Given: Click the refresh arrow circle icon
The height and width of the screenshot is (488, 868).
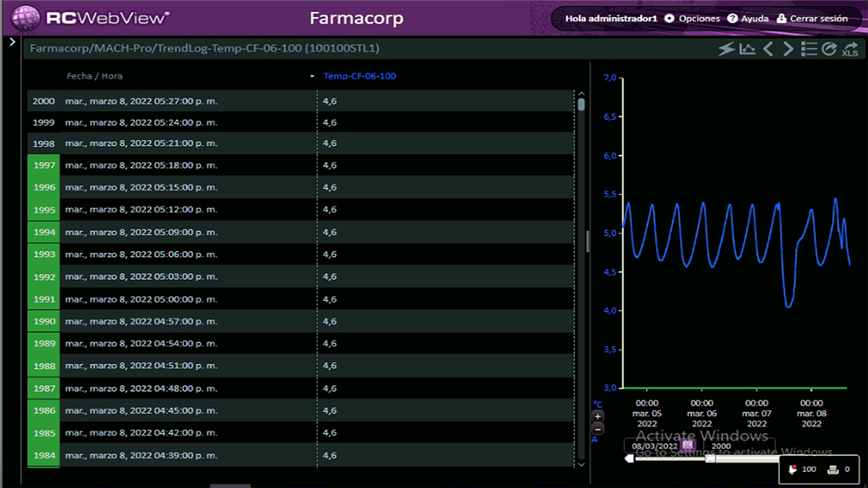Looking at the screenshot, I should click(829, 49).
